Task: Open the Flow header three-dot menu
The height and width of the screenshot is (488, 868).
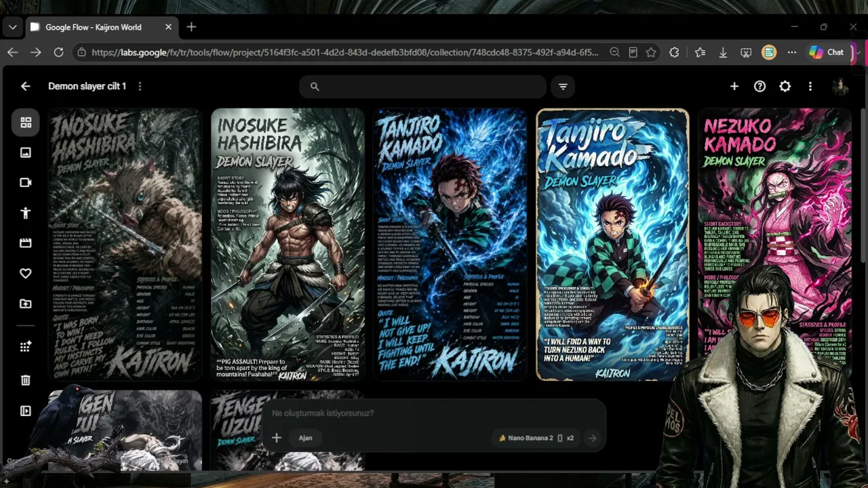Action: [810, 86]
